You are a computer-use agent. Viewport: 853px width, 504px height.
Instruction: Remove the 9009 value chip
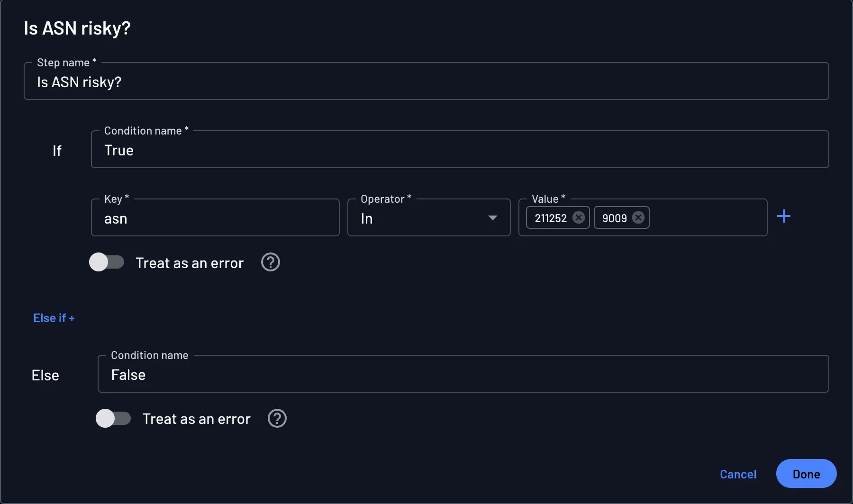[638, 217]
